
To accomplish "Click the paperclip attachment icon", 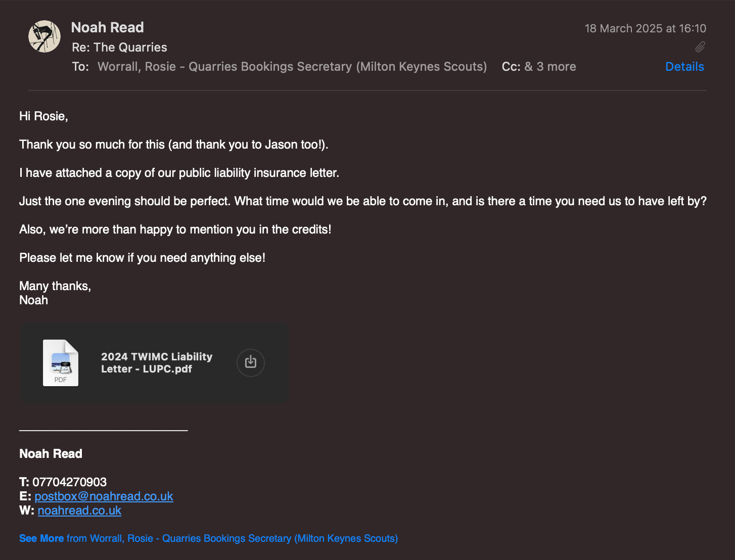I will [700, 47].
